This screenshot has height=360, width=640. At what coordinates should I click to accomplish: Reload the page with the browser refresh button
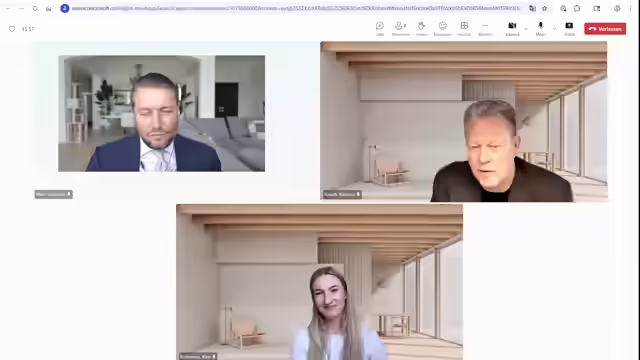35,8
